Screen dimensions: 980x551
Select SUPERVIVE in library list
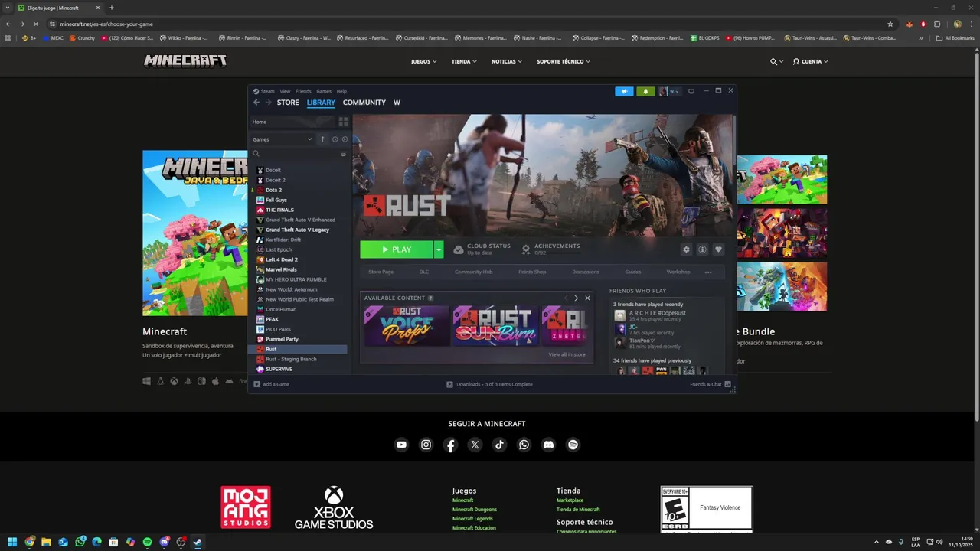(279, 369)
